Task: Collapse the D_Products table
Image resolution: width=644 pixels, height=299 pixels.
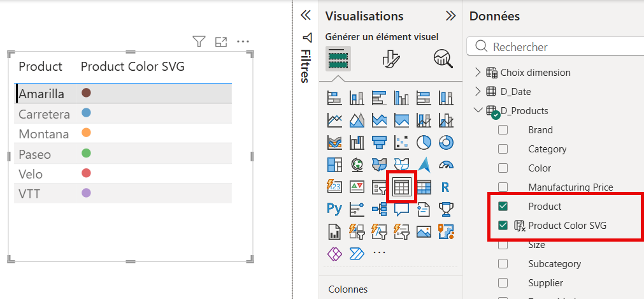Action: coord(478,110)
